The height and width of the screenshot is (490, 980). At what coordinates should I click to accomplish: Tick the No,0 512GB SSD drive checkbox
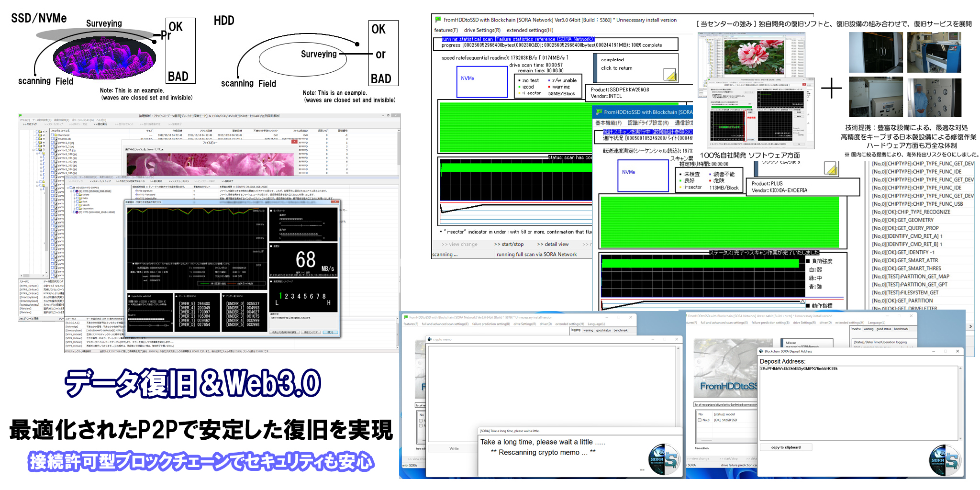tap(700, 420)
